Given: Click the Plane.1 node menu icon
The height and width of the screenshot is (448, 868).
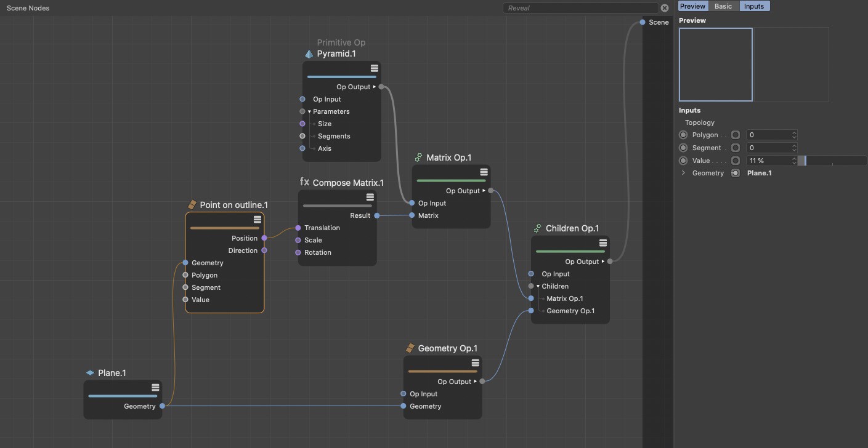Looking at the screenshot, I should point(155,388).
